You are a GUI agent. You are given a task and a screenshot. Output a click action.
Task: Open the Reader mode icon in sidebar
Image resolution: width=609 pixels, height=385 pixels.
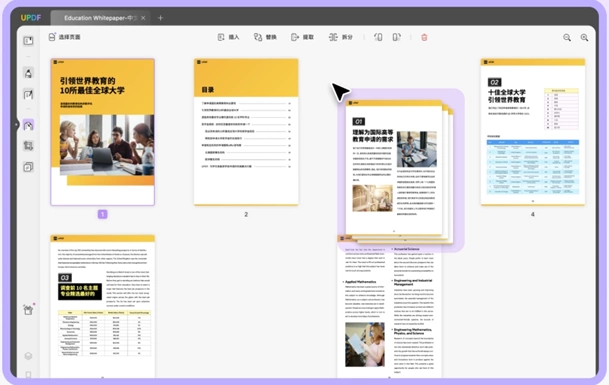pyautogui.click(x=28, y=41)
